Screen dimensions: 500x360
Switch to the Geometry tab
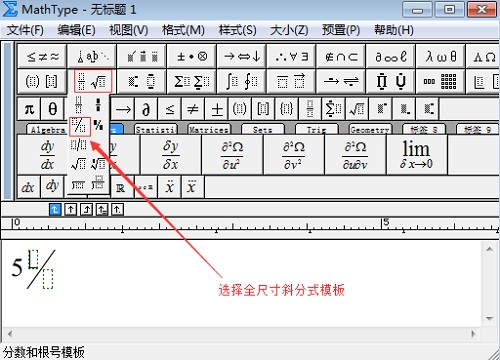(370, 129)
